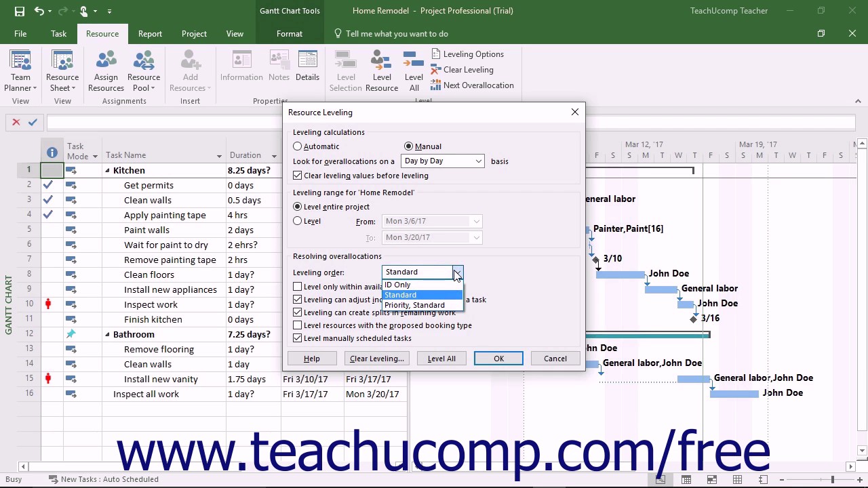Open the Team Planner view
Viewport: 868px width, 488px height.
point(20,71)
